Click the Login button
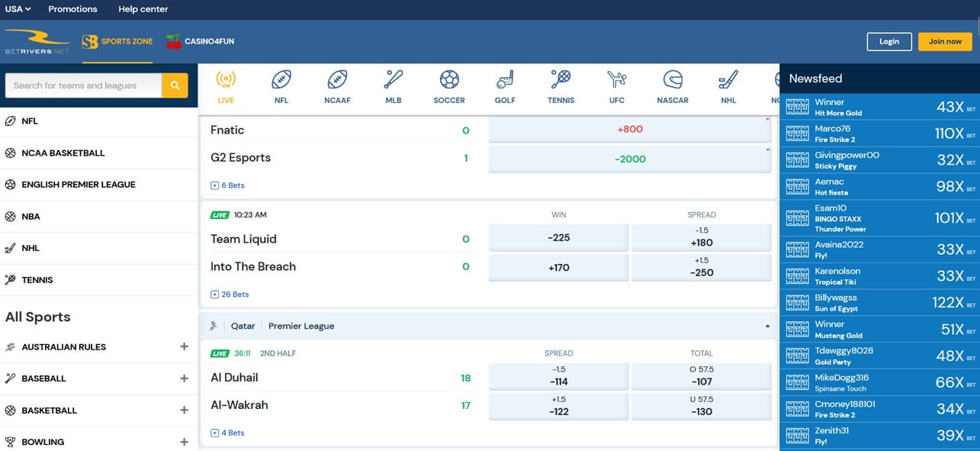The height and width of the screenshot is (451, 980). click(889, 42)
